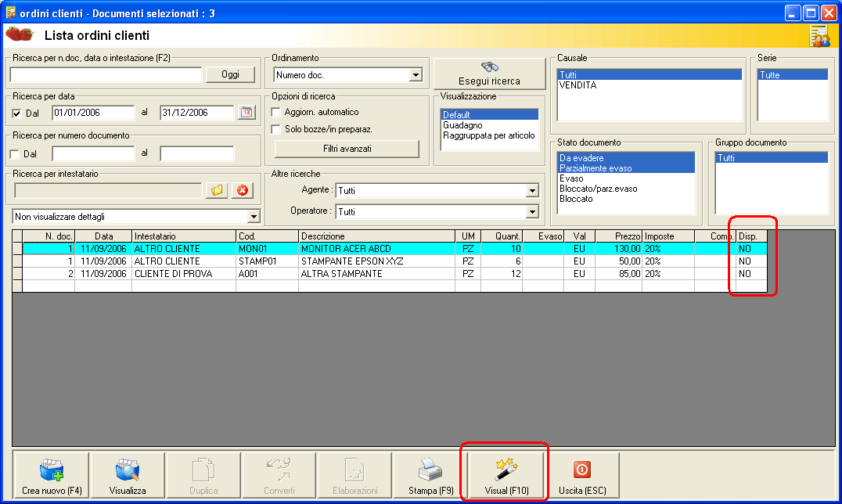Click the window icon in title bar

coord(11,13)
